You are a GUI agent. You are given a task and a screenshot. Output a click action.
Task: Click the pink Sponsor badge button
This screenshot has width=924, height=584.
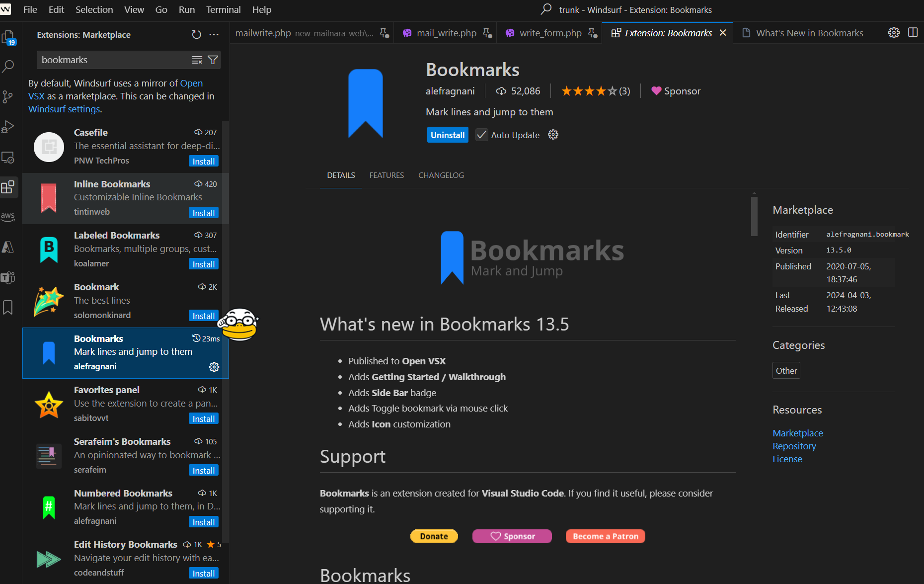pyautogui.click(x=512, y=536)
